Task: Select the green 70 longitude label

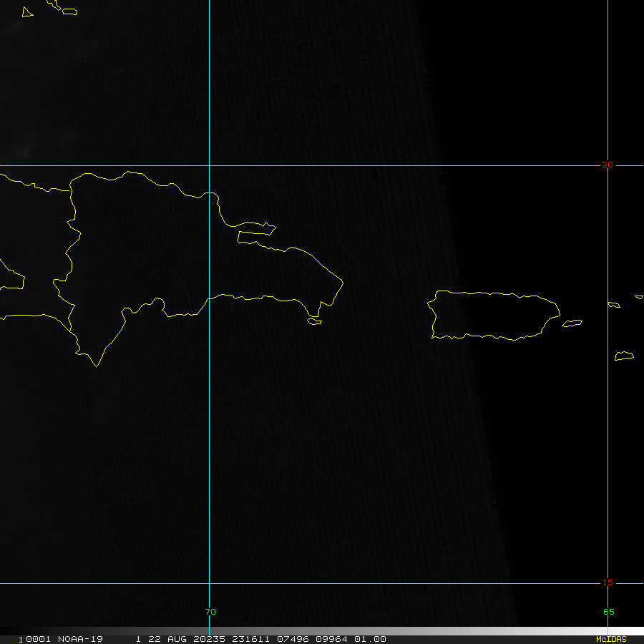Action: pyautogui.click(x=210, y=612)
